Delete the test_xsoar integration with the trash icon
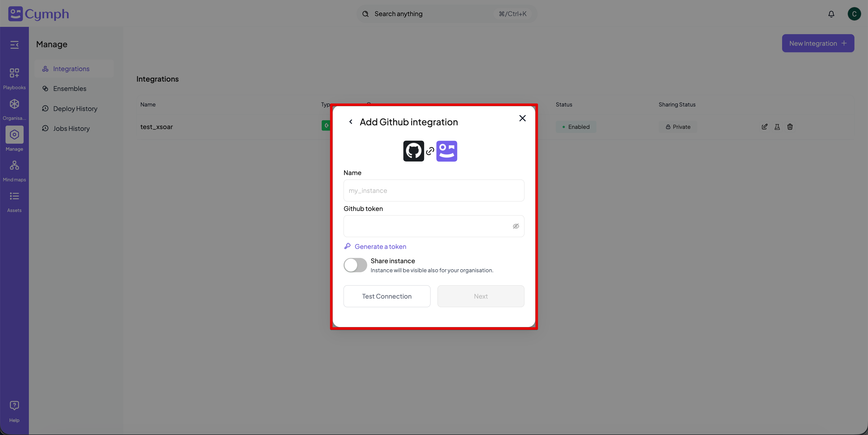The image size is (868, 435). click(x=790, y=127)
